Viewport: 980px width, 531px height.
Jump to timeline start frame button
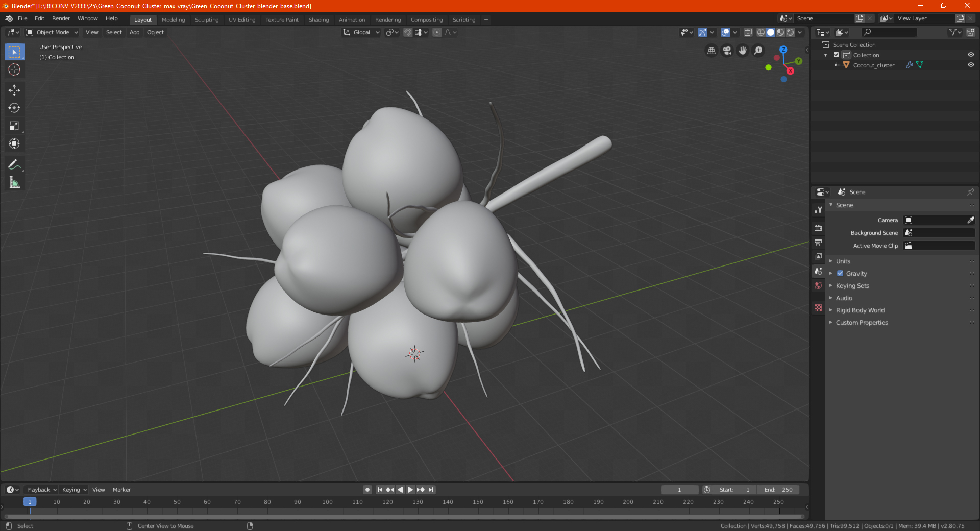pyautogui.click(x=380, y=489)
